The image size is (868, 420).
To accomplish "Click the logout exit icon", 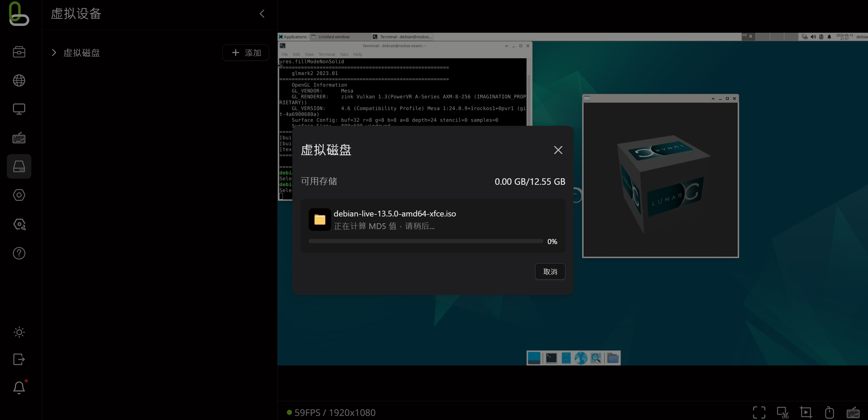I will pyautogui.click(x=19, y=359).
